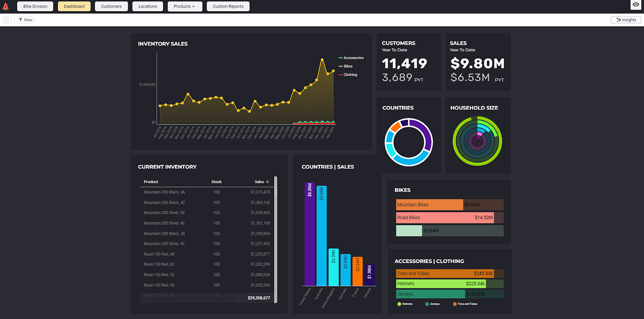Viewport: 644px width, 319px height.
Task: Open the Products dropdown
Action: click(x=185, y=6)
